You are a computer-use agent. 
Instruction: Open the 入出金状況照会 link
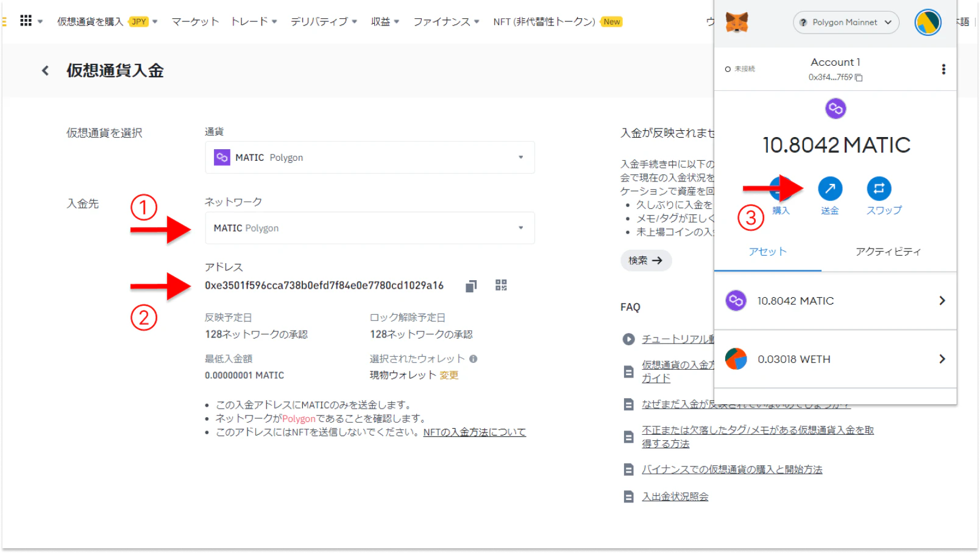[x=675, y=497]
